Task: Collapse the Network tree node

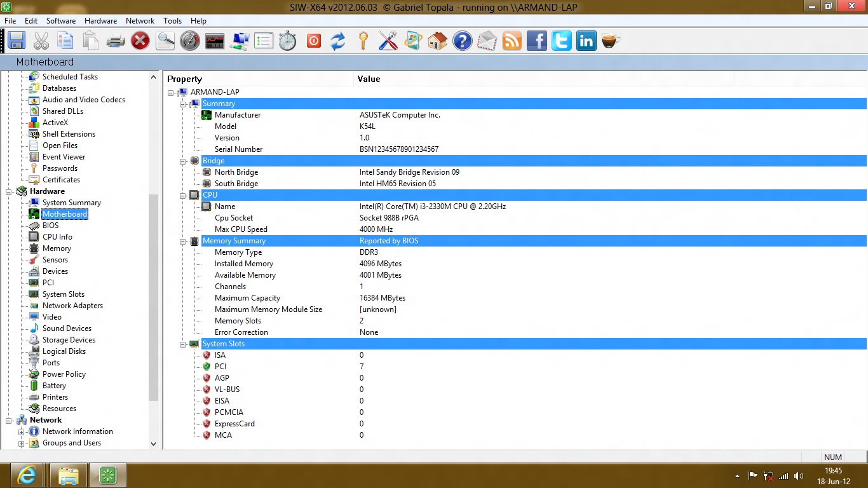Action: coord(9,420)
